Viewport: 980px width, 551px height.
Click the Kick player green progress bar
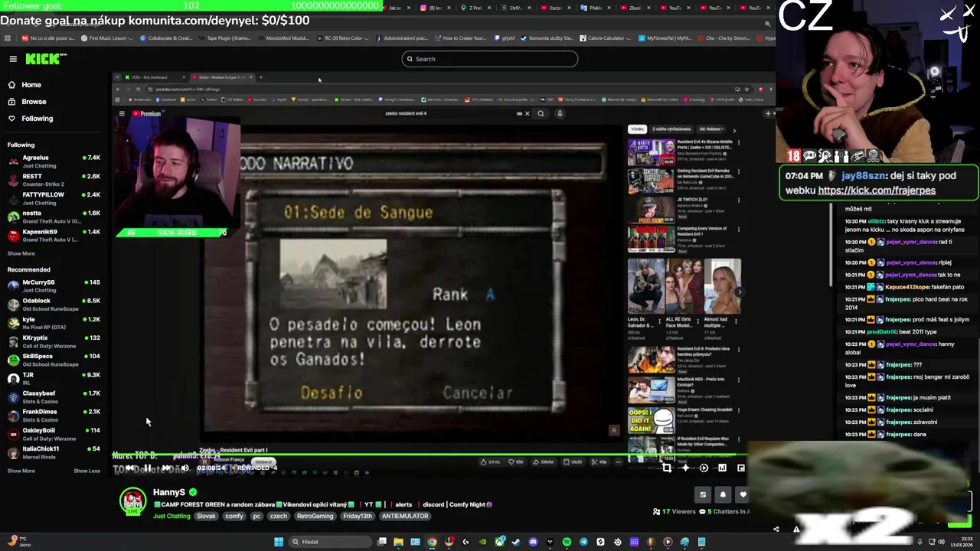click(x=429, y=455)
